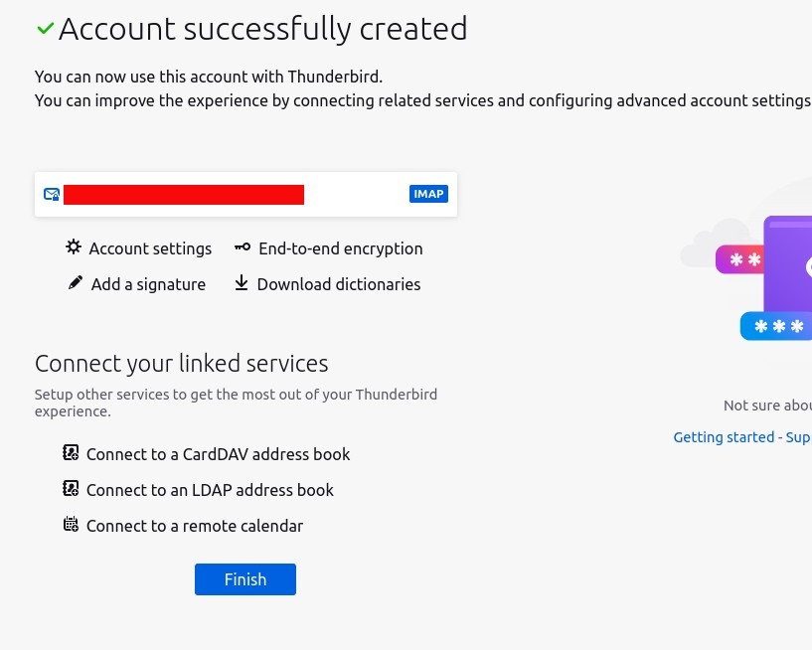Connect to a CardDAV address book

[x=218, y=454]
